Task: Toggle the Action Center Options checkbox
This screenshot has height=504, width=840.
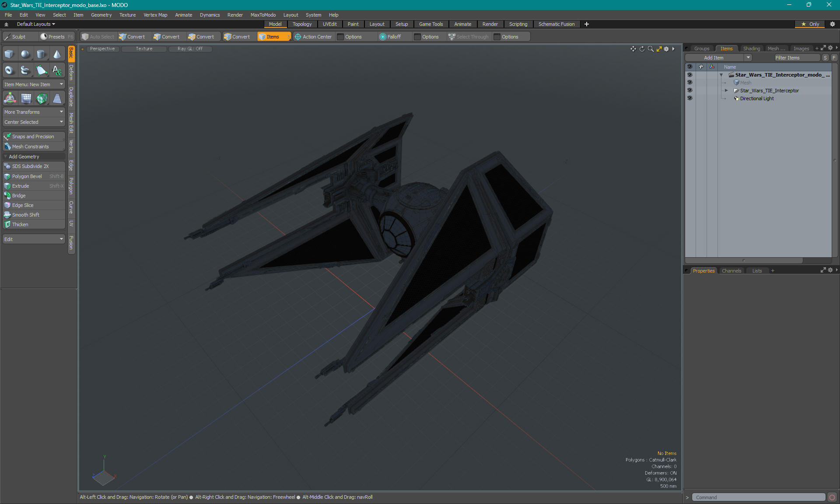Action: [x=340, y=37]
